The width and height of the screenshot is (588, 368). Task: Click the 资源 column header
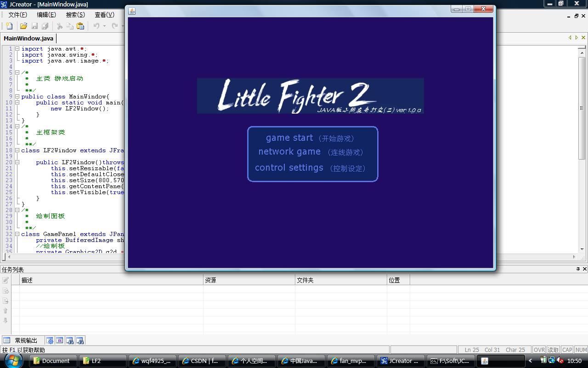(x=249, y=280)
